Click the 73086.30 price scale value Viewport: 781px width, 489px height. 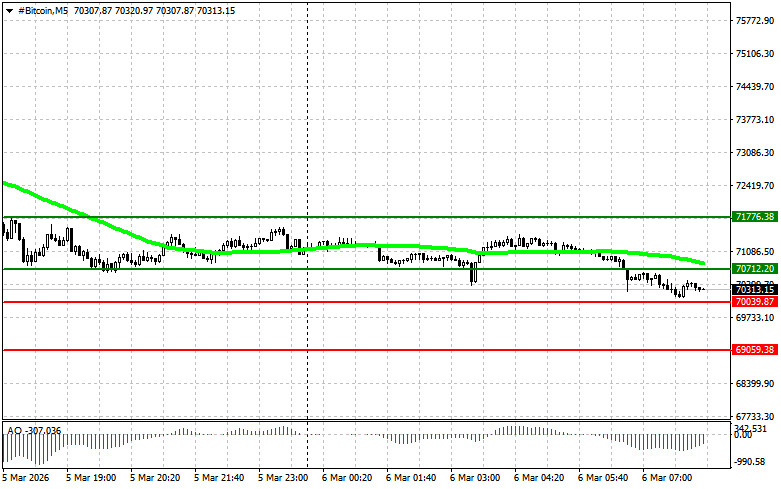756,153
